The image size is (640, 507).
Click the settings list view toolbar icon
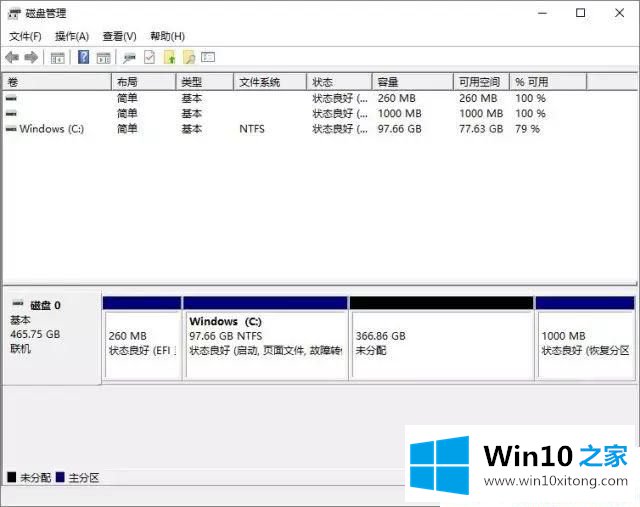coord(208,57)
